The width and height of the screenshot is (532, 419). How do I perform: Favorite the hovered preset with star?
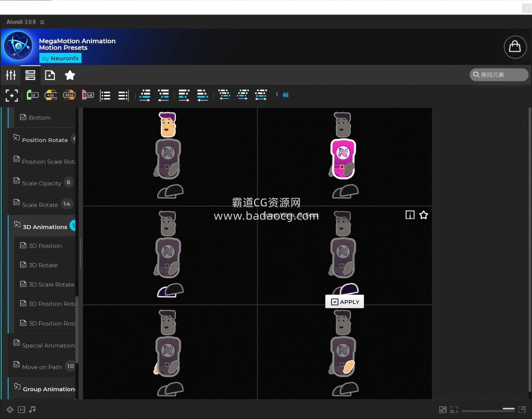pos(423,215)
